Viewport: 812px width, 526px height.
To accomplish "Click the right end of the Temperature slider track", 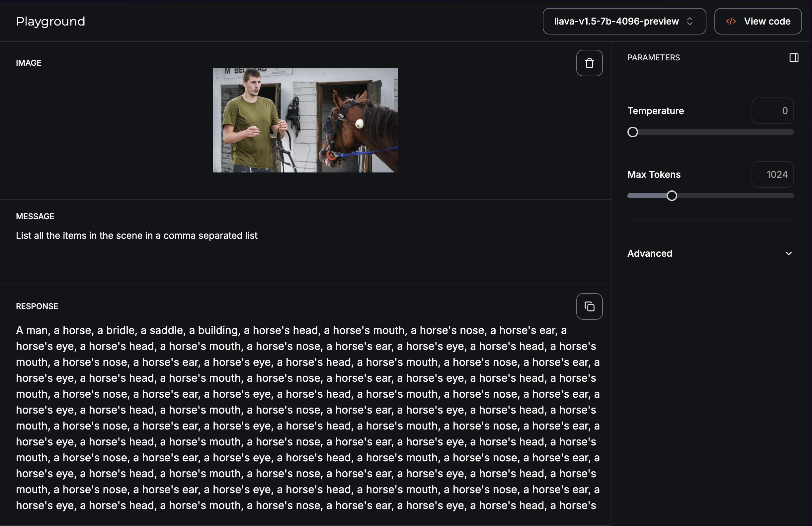I will pos(790,132).
